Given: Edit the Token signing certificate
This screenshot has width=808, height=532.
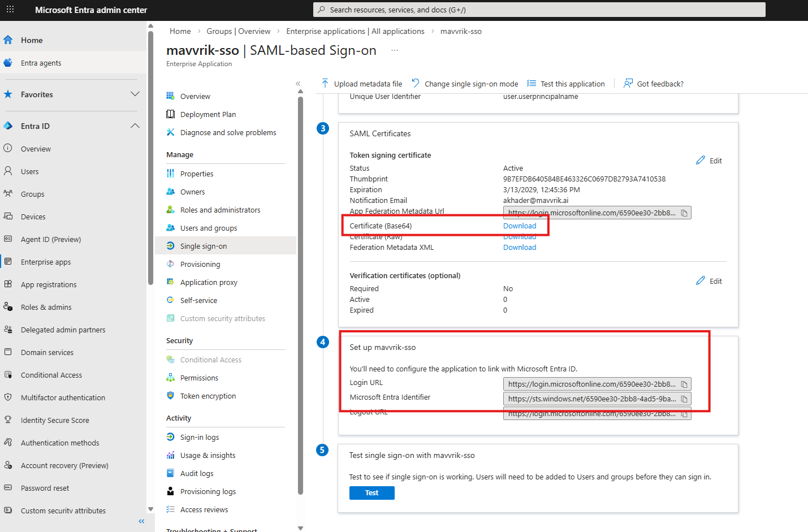Looking at the screenshot, I should 709,161.
